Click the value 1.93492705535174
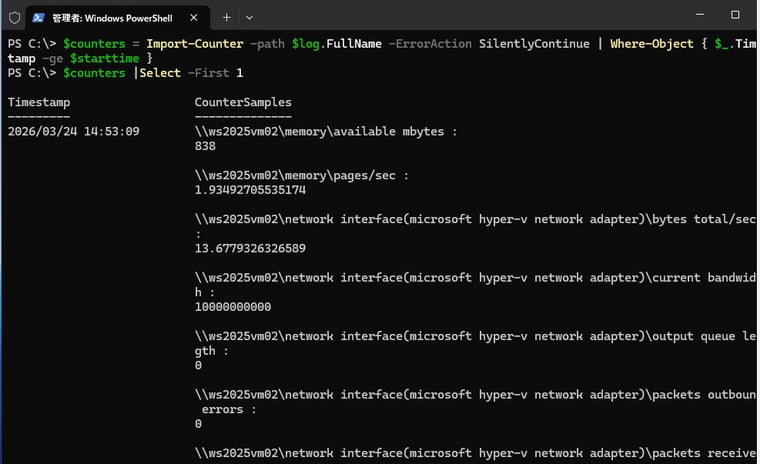This screenshot has height=464, width=760. pos(250,190)
